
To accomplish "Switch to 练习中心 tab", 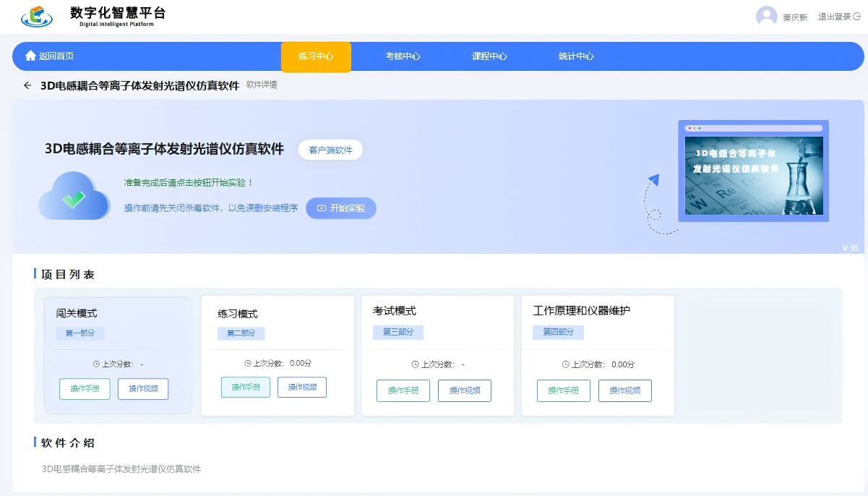I will [x=316, y=56].
